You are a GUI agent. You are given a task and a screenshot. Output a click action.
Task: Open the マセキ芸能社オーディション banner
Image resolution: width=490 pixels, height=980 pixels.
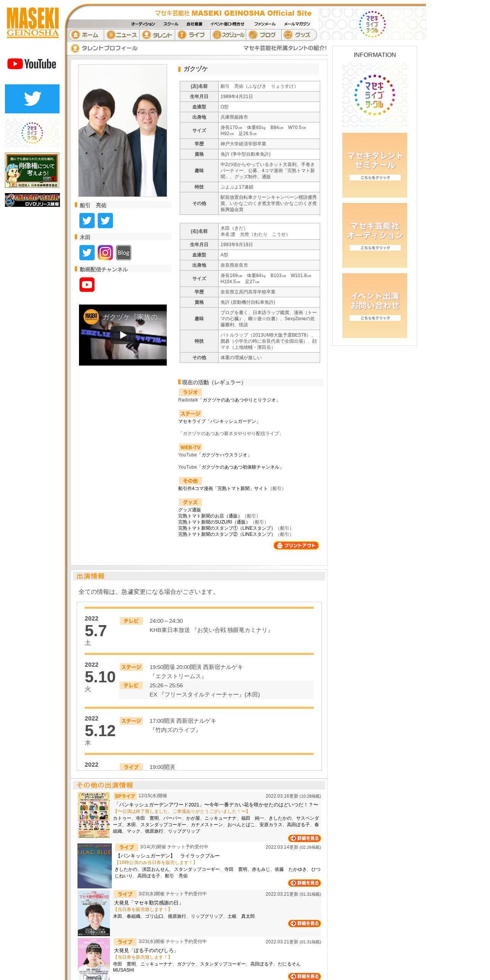coord(375,235)
